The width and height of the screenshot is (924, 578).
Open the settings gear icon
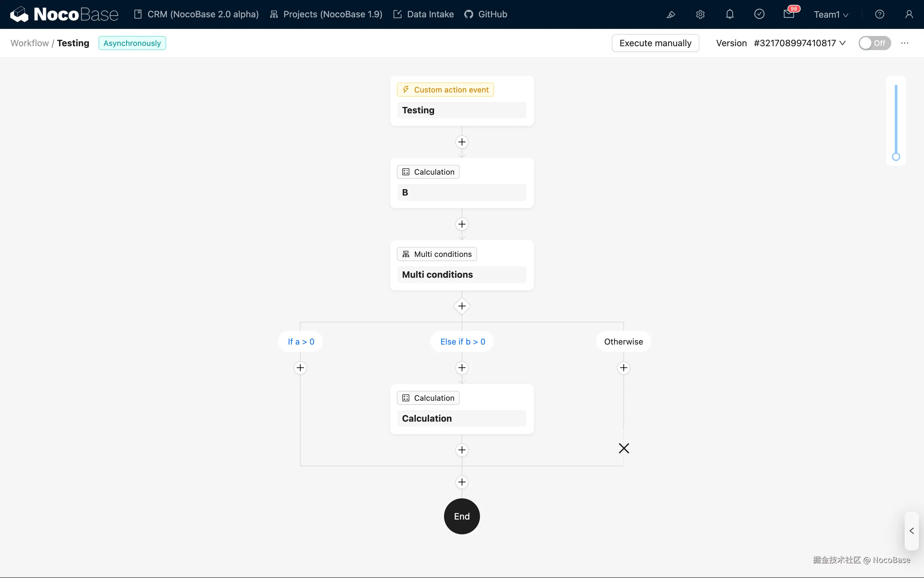700,14
